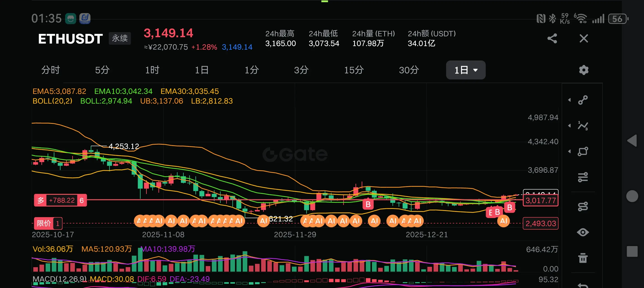The image size is (644, 288).
Task: Toggle drawing visibility with the eye icon
Action: tap(583, 232)
